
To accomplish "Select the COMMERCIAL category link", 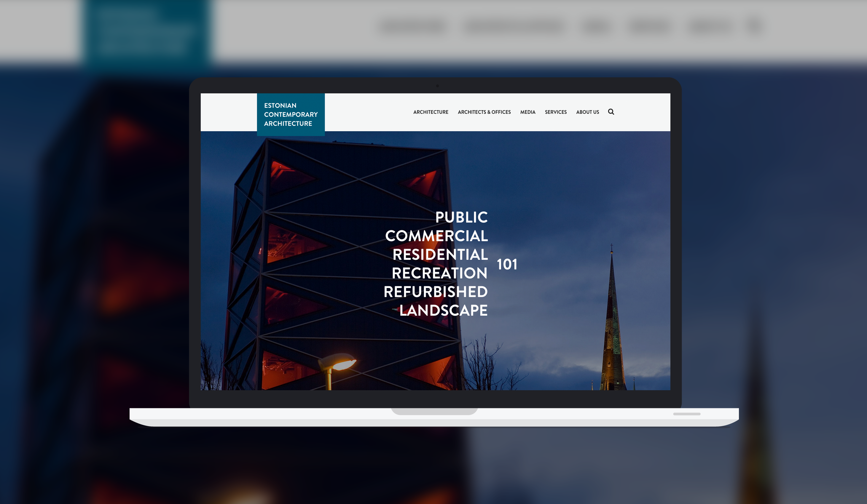I will 436,236.
